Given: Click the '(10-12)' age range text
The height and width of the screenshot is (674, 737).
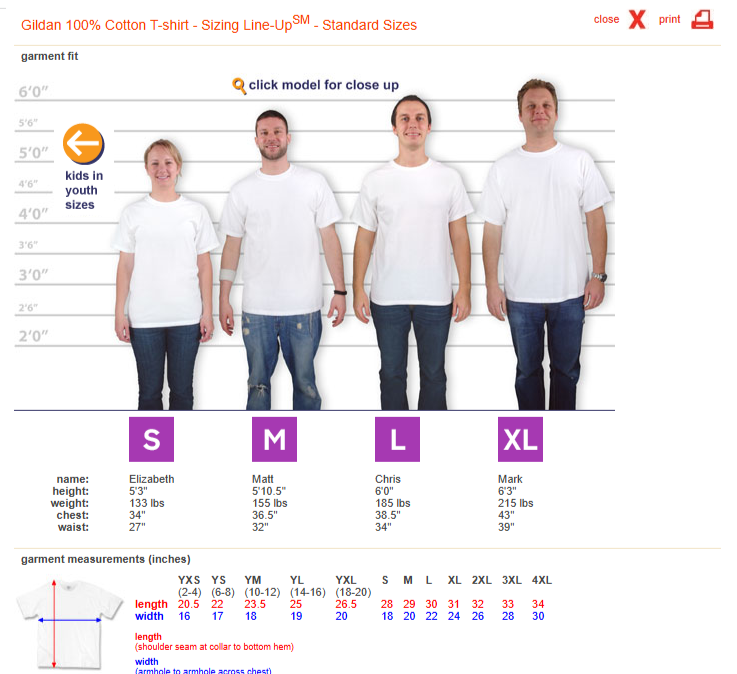Looking at the screenshot, I should pyautogui.click(x=262, y=592).
